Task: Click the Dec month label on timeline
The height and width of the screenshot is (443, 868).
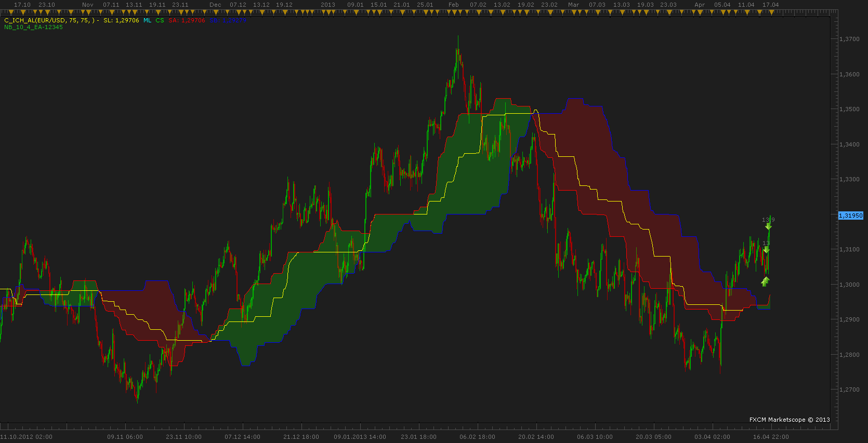Action: 215,5
